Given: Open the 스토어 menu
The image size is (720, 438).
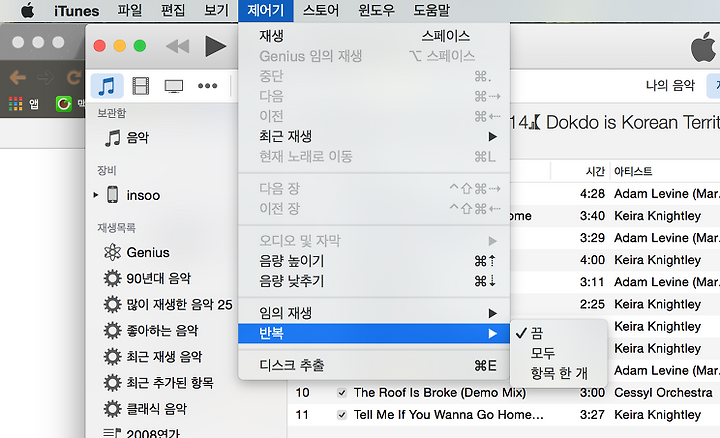Looking at the screenshot, I should [321, 11].
